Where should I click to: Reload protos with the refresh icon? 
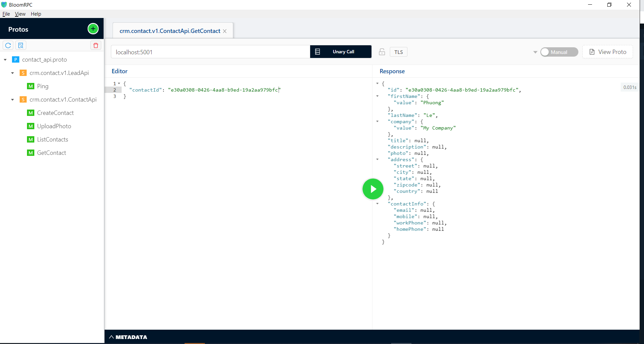coord(8,45)
